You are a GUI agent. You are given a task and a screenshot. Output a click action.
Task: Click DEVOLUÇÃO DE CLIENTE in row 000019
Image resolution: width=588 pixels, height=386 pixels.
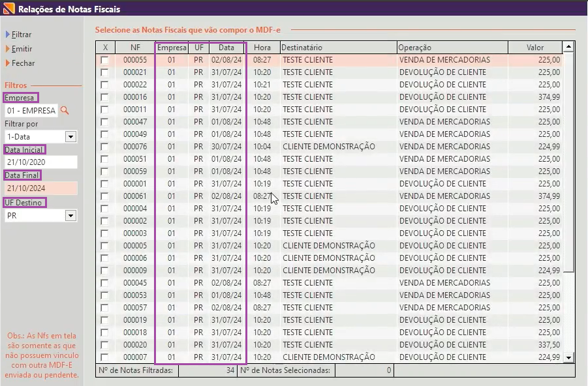pos(443,320)
